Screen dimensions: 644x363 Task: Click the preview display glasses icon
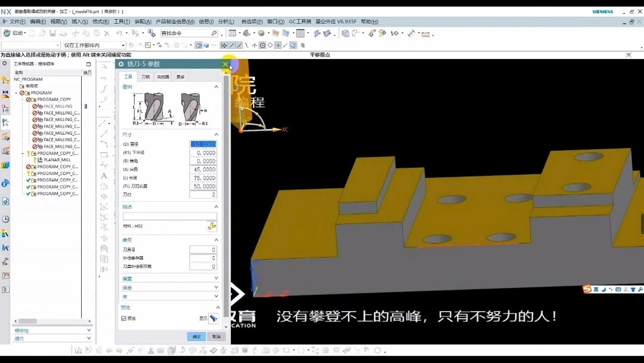(x=215, y=318)
